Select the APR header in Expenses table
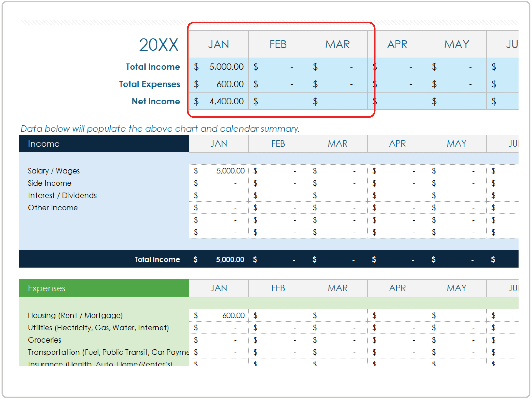Image resolution: width=532 pixels, height=399 pixels. pyautogui.click(x=397, y=288)
